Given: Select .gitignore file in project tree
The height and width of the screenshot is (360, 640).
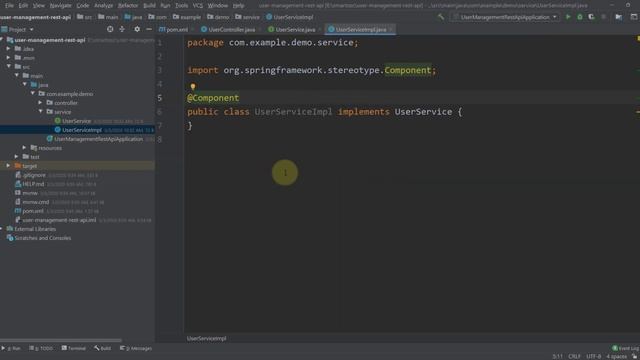Looking at the screenshot, I should click(34, 175).
